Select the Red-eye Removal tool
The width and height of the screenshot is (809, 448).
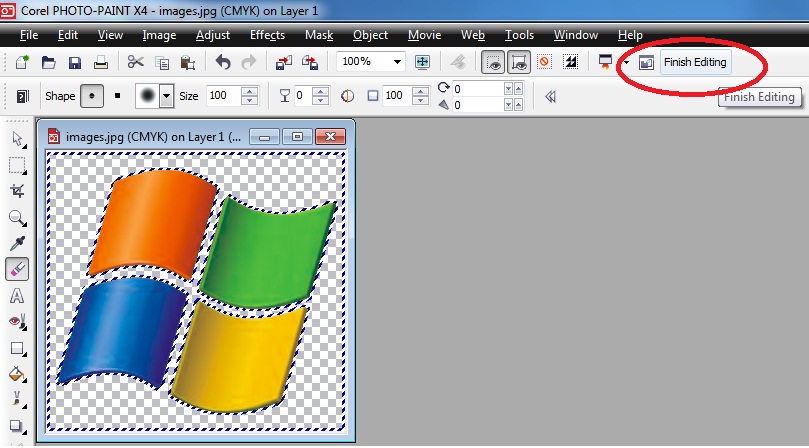[x=17, y=322]
